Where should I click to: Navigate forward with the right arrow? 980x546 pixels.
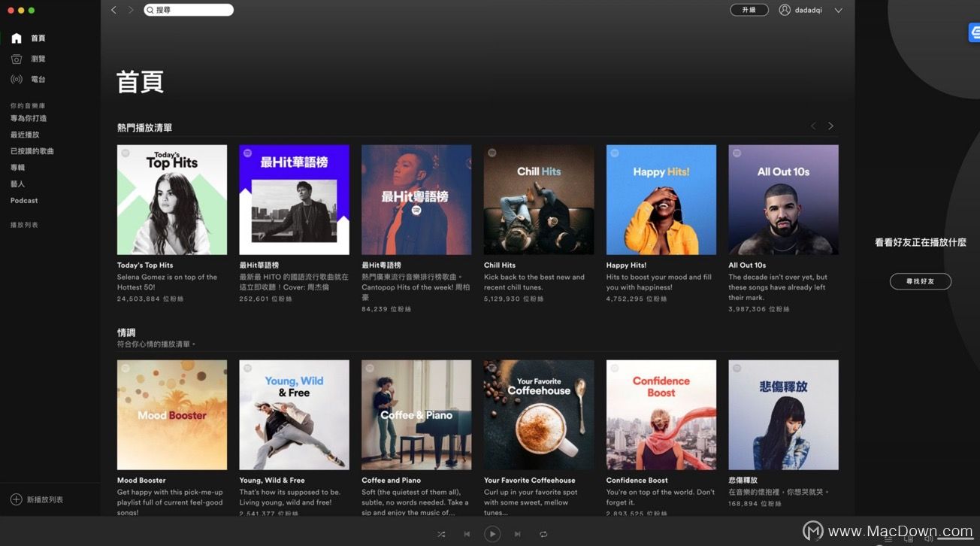point(131,10)
